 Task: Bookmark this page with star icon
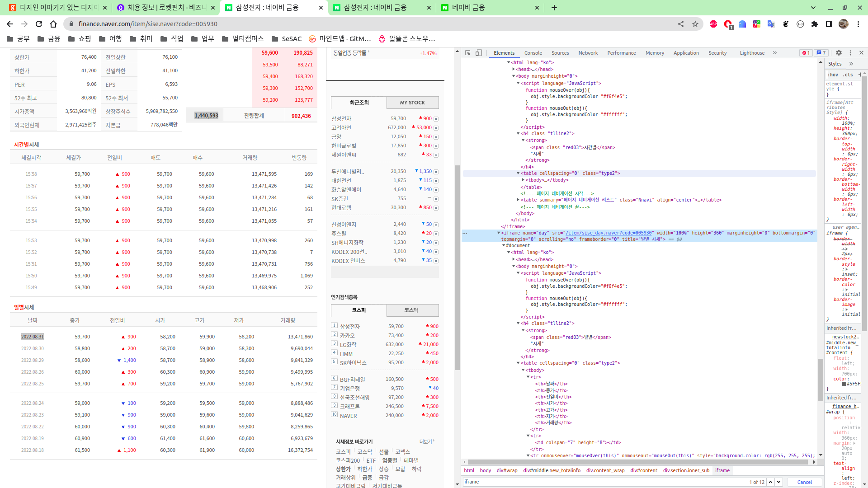click(695, 24)
